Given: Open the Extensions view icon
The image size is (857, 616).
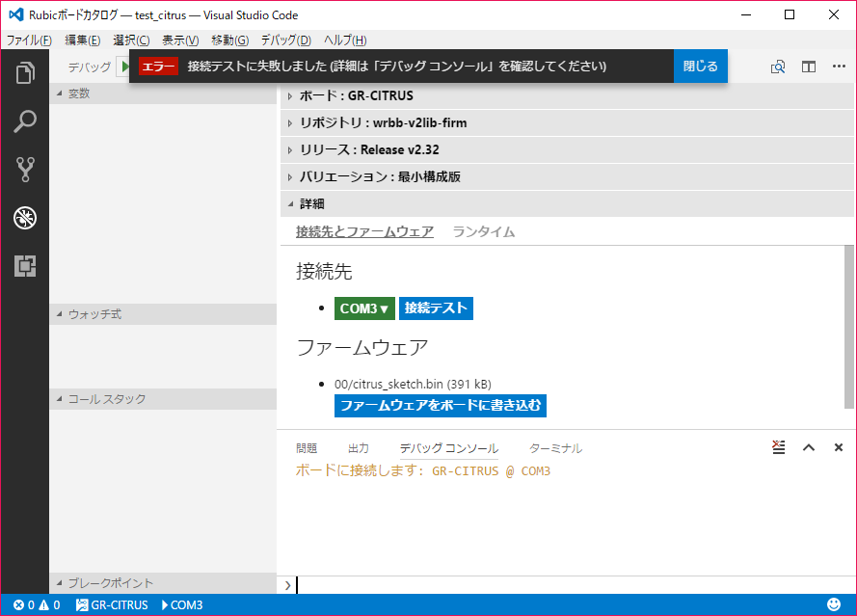Looking at the screenshot, I should 25,266.
